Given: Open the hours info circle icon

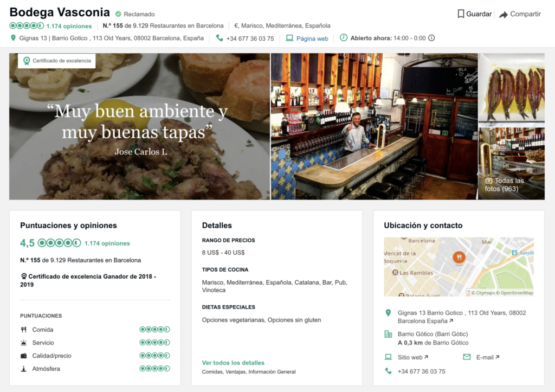Looking at the screenshot, I should click(x=431, y=38).
